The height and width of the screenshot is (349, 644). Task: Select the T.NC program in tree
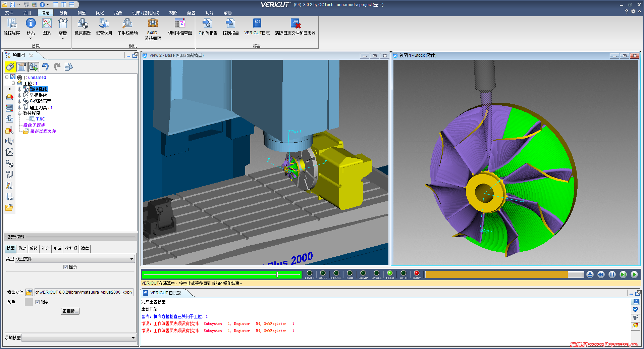point(41,119)
